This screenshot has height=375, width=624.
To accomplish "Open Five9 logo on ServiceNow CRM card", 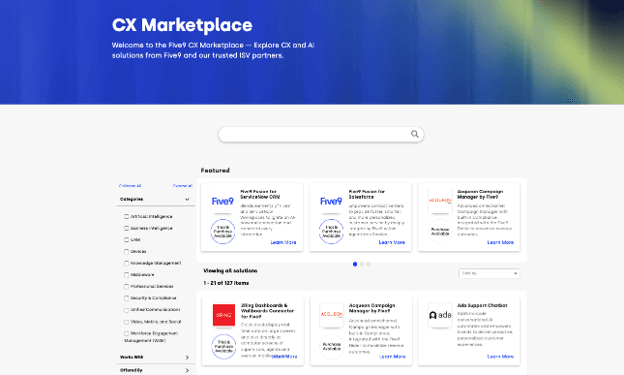I will tap(222, 201).
